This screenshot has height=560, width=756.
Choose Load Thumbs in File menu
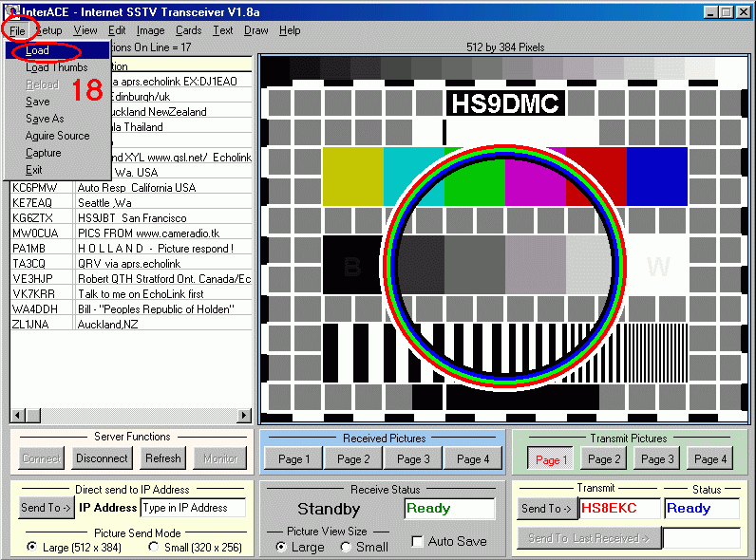[57, 67]
